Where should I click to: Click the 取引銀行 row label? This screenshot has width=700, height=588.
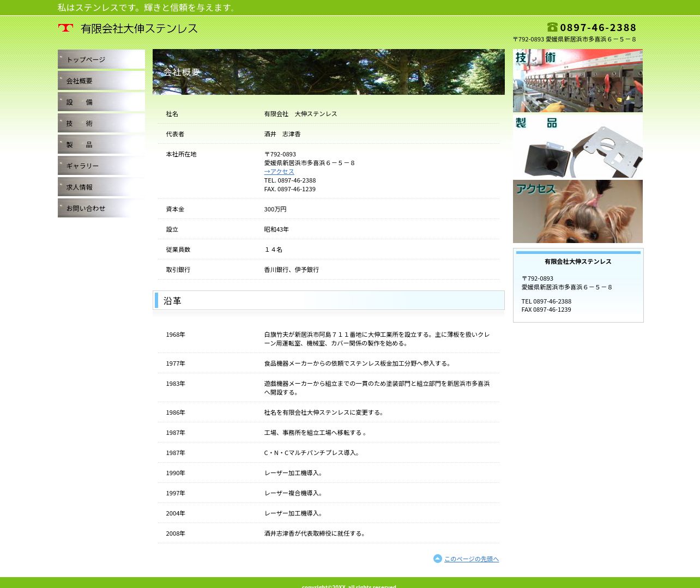[178, 270]
